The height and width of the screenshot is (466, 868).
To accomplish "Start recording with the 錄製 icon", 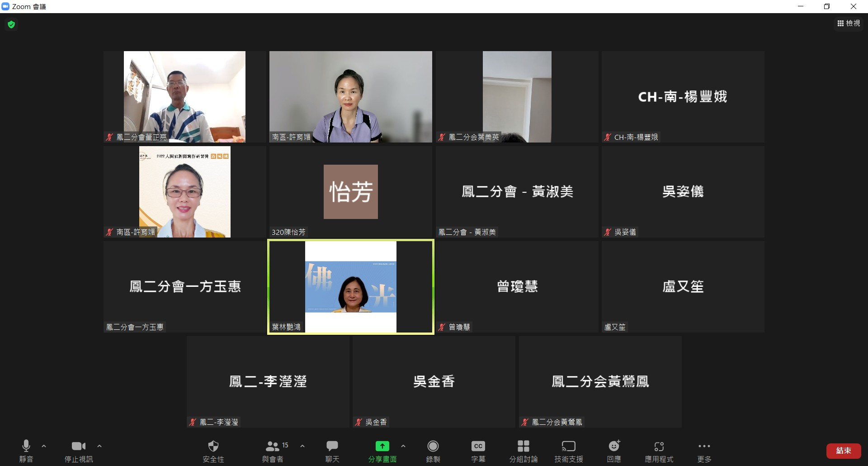I will click(433, 447).
